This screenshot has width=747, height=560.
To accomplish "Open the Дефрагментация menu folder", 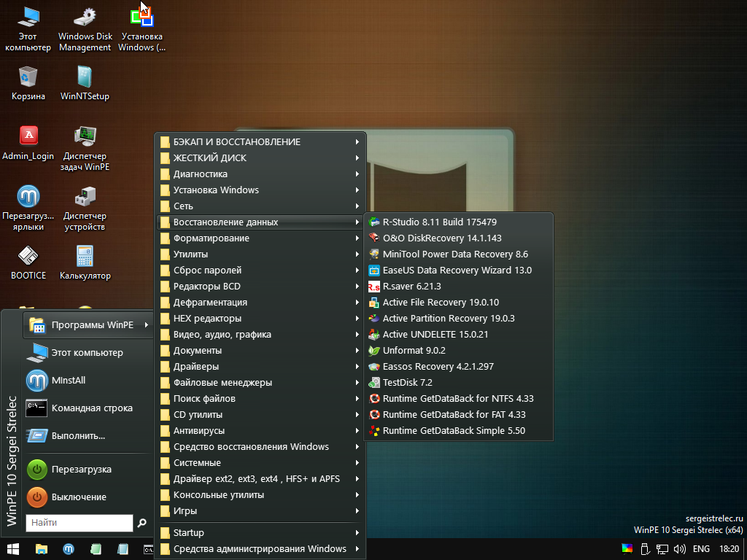I will 260,303.
